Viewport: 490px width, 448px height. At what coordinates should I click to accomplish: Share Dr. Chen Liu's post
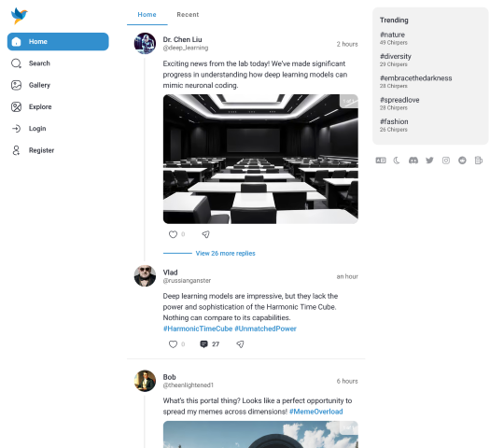(205, 234)
